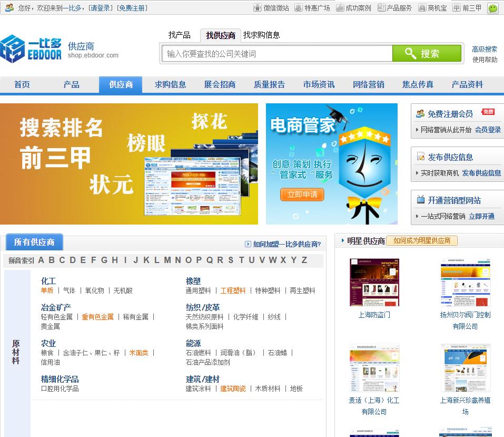The image size is (504, 437).
Task: Open the 工程塑料 subcategory
Action: (233, 290)
